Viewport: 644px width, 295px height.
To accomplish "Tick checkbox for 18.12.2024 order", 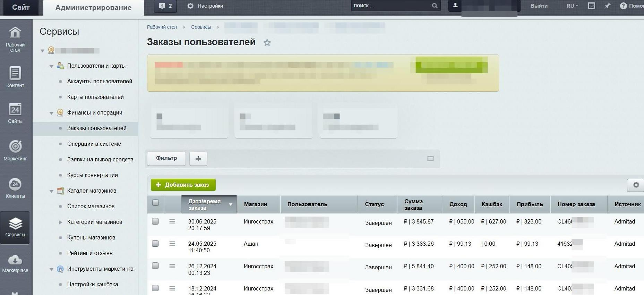I will [155, 288].
